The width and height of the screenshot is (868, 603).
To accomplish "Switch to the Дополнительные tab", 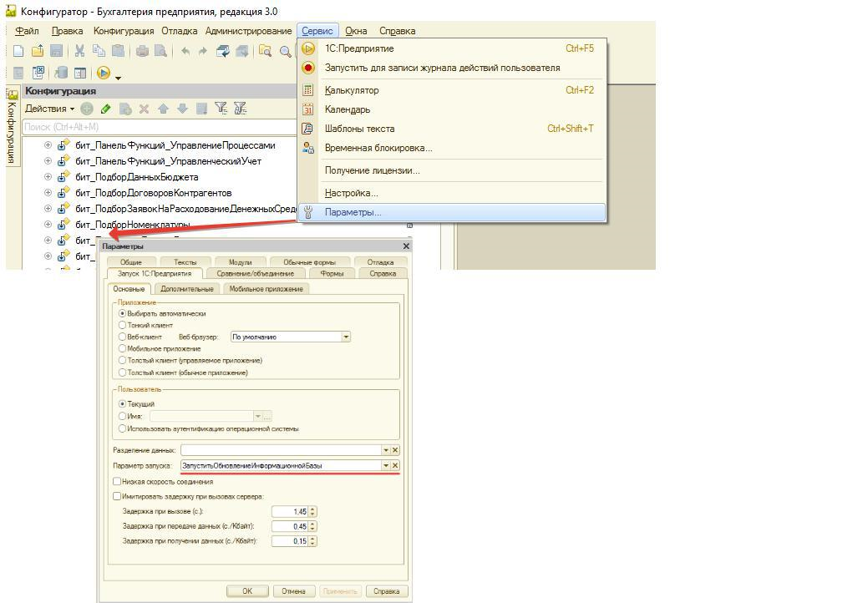I will [x=187, y=289].
